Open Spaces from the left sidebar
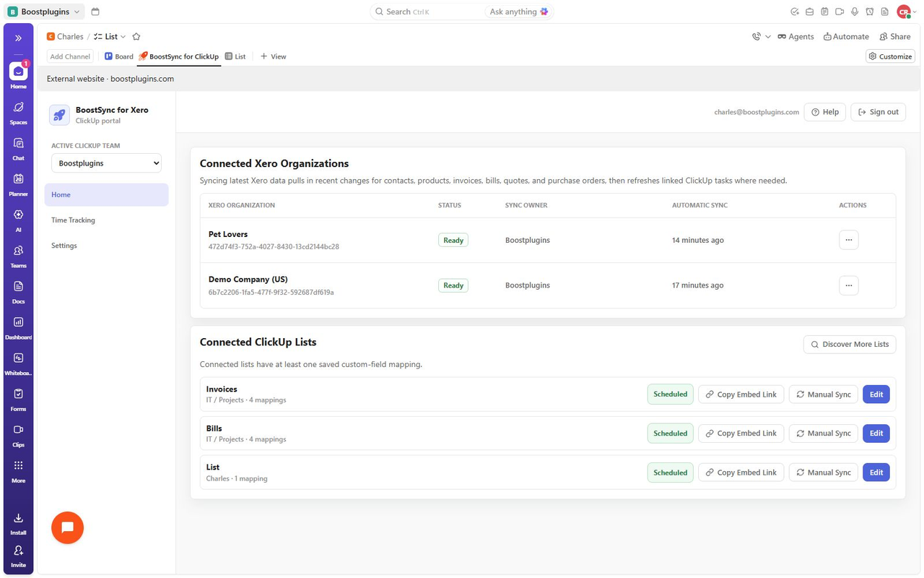924x578 pixels. coord(18,112)
